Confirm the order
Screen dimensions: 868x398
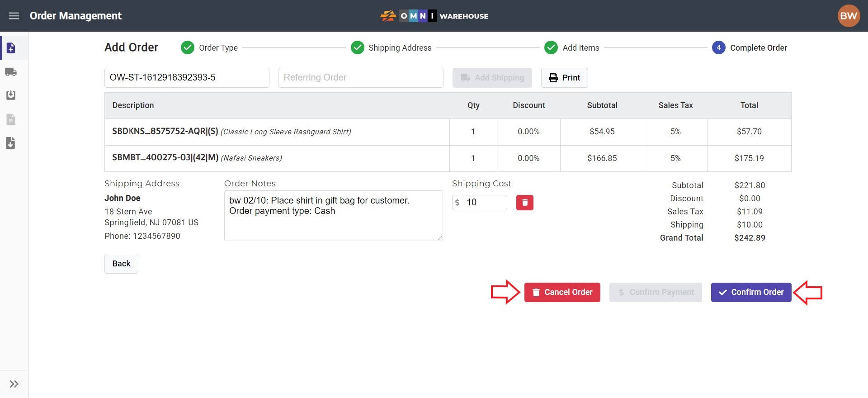click(x=751, y=292)
